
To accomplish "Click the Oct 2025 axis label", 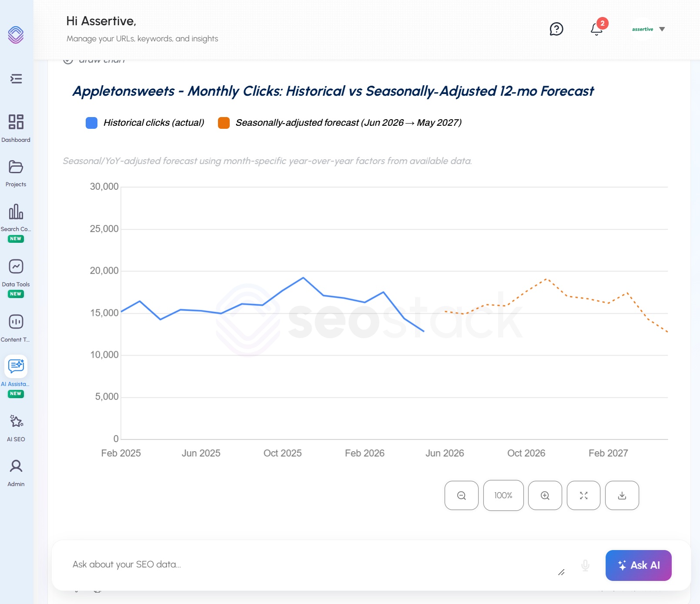I will (x=282, y=453).
